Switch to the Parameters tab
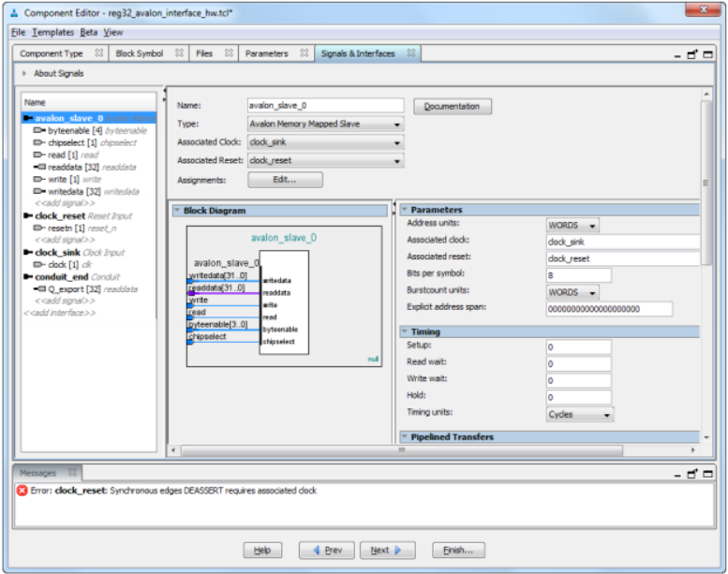Viewport: 728px width, 574px height. click(266, 53)
